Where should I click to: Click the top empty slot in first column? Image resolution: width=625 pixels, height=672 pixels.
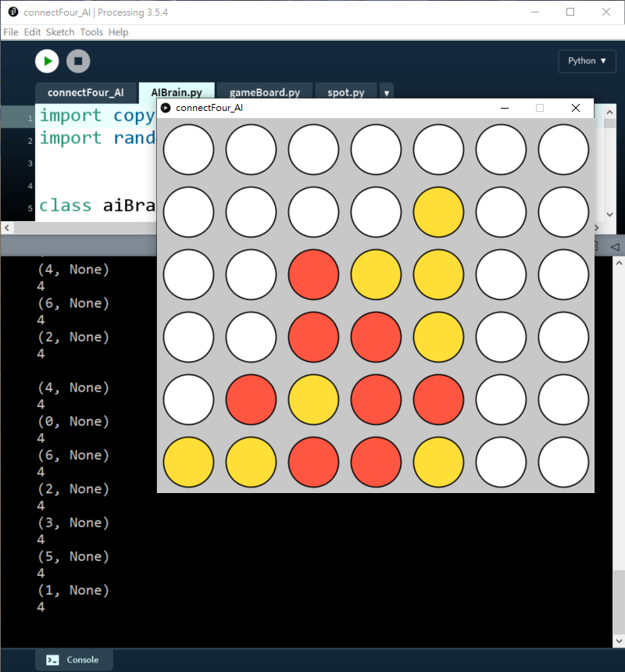tap(188, 149)
